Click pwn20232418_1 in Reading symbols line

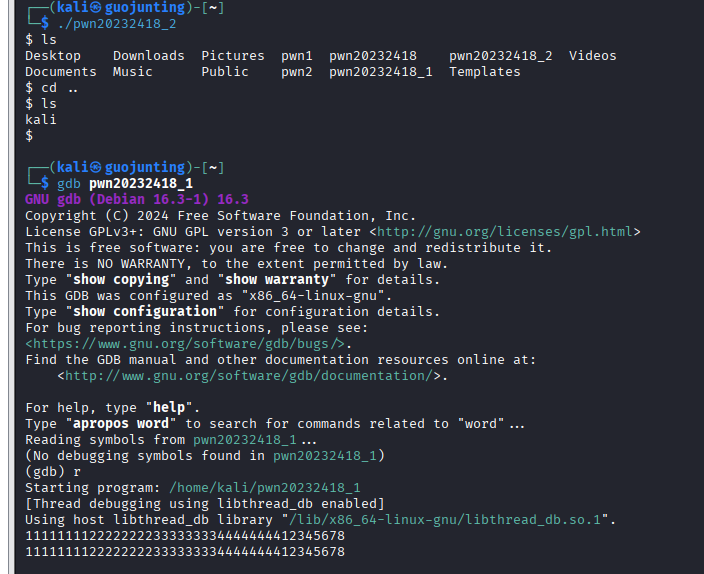[245, 440]
